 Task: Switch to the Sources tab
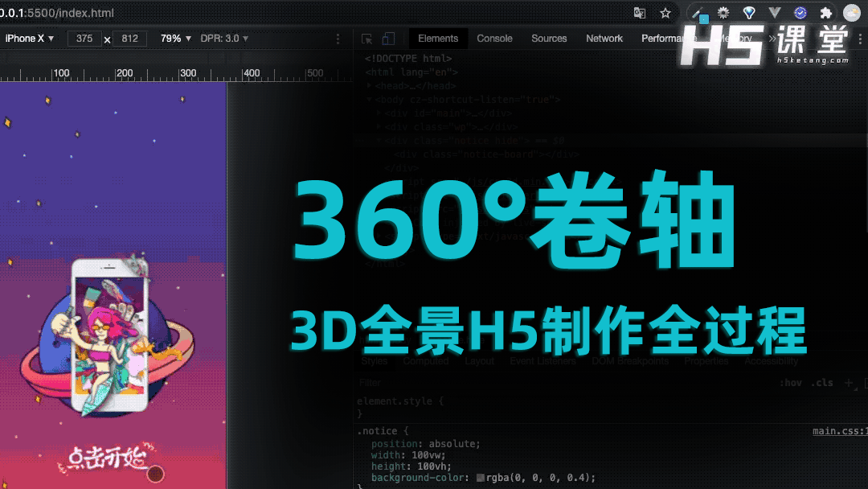coord(549,39)
